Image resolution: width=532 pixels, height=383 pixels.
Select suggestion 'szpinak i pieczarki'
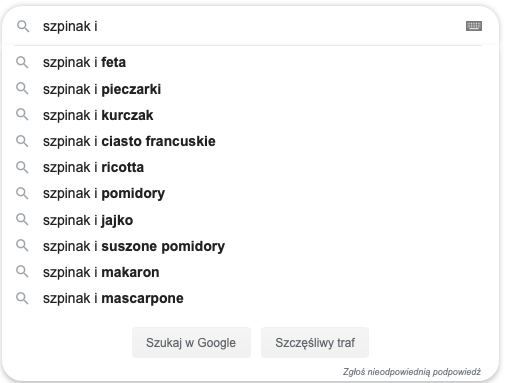pyautogui.click(x=250, y=89)
